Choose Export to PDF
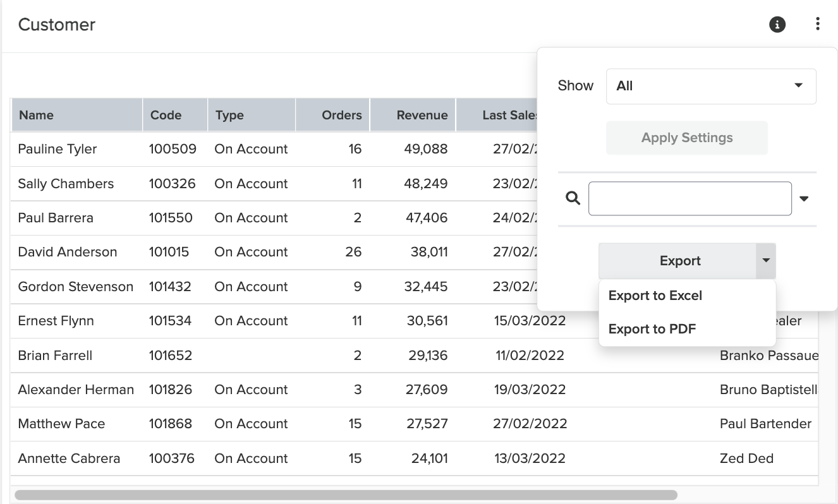 [x=652, y=329]
